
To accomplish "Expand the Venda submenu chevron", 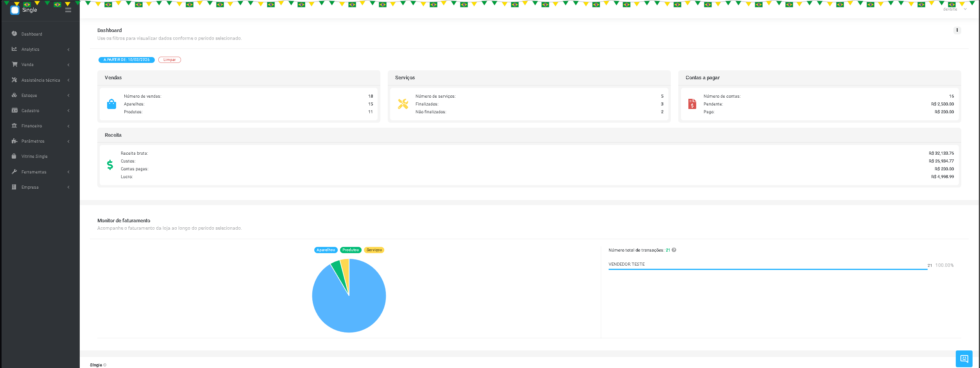I will (68, 65).
